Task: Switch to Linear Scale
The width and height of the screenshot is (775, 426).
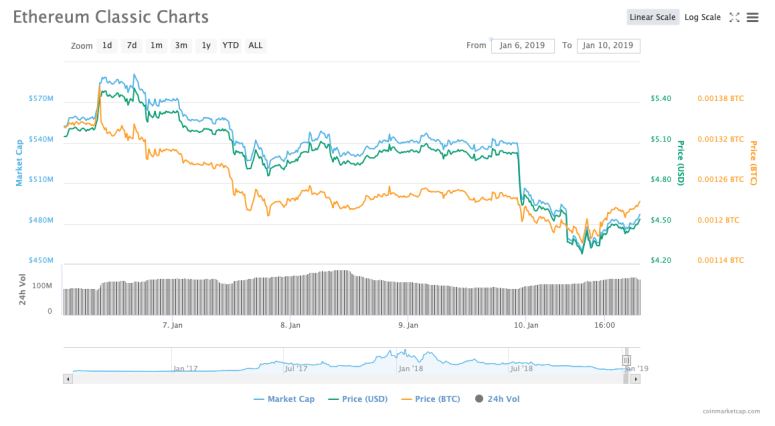Action: click(x=652, y=17)
